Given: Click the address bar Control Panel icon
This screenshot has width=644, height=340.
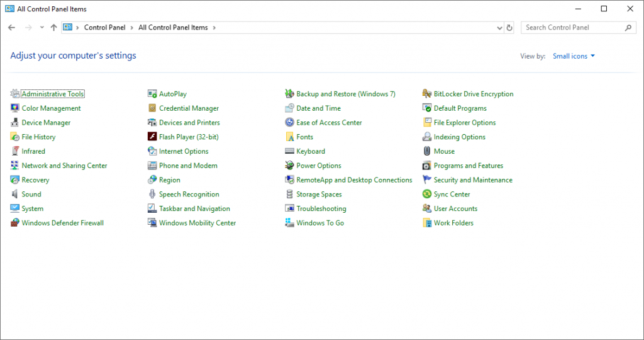Looking at the screenshot, I should 68,28.
